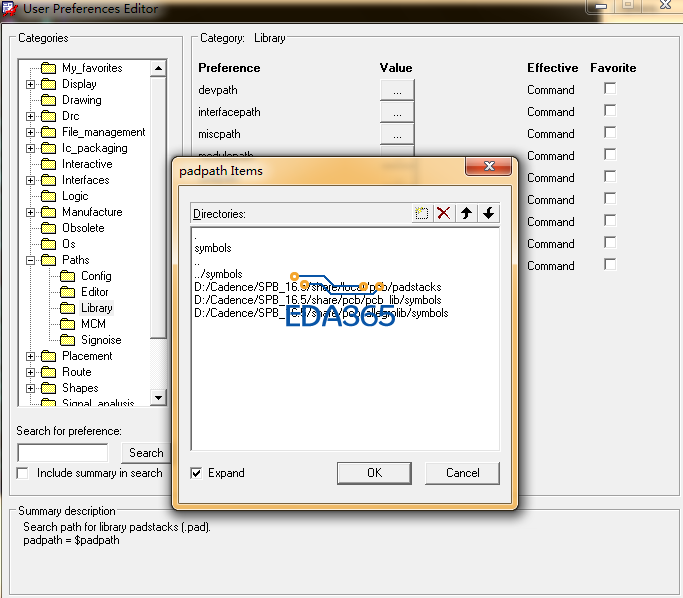Image resolution: width=683 pixels, height=598 pixels.
Task: Select the allegrolib/symbols directory entry
Action: point(321,314)
